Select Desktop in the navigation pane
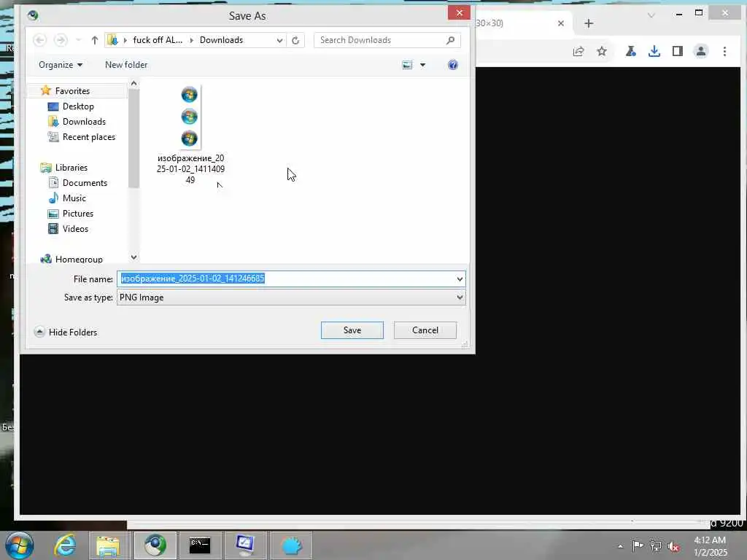 pyautogui.click(x=78, y=106)
